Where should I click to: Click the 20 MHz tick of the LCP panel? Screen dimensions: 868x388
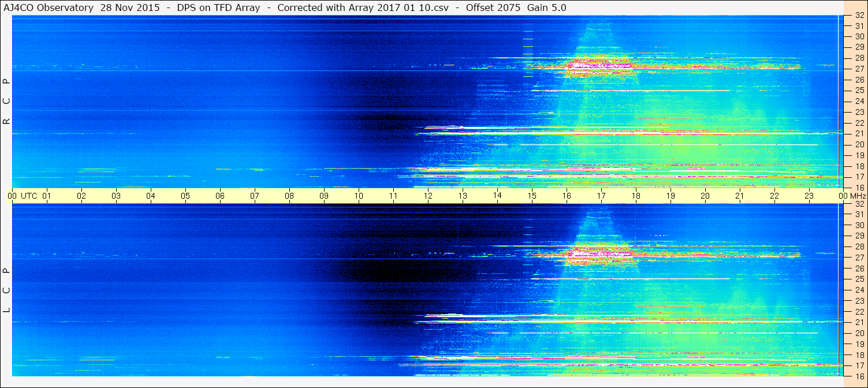coord(859,333)
